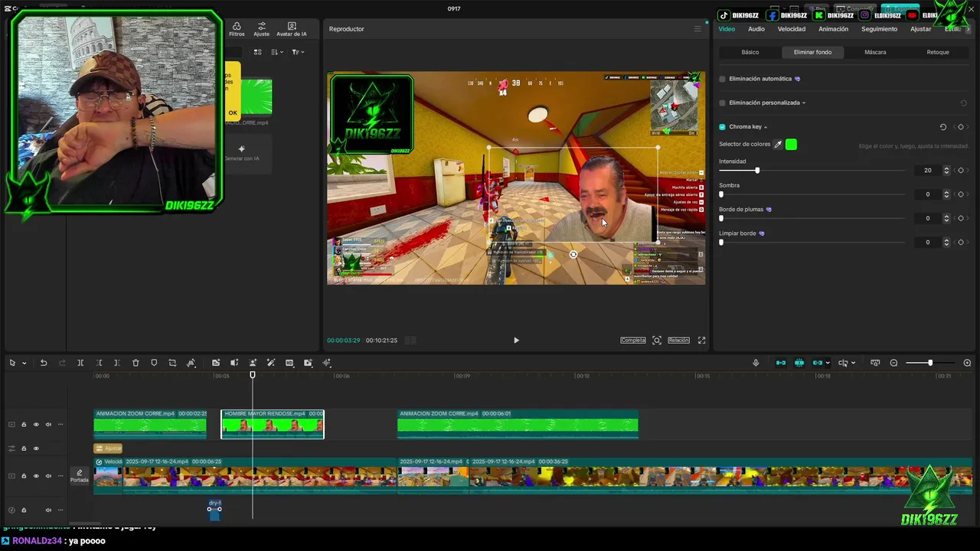
Task: Expand the Eliminación personalizada options
Action: click(x=803, y=103)
